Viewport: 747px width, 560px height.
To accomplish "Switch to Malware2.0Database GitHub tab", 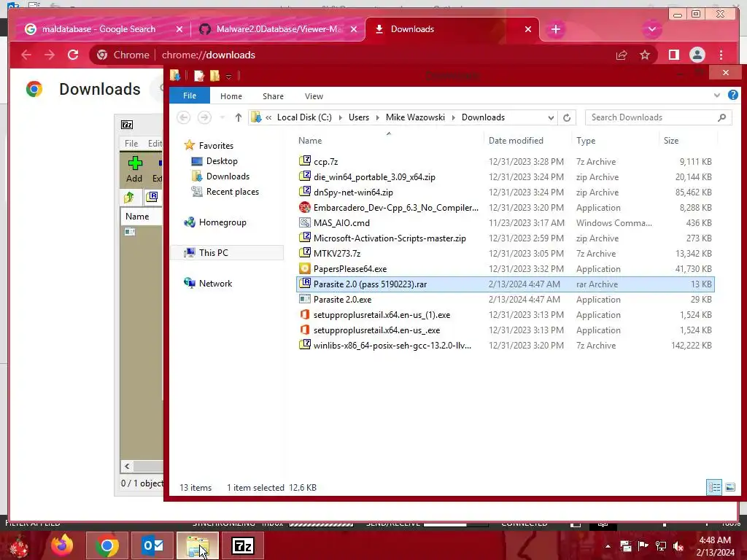I will [x=279, y=29].
